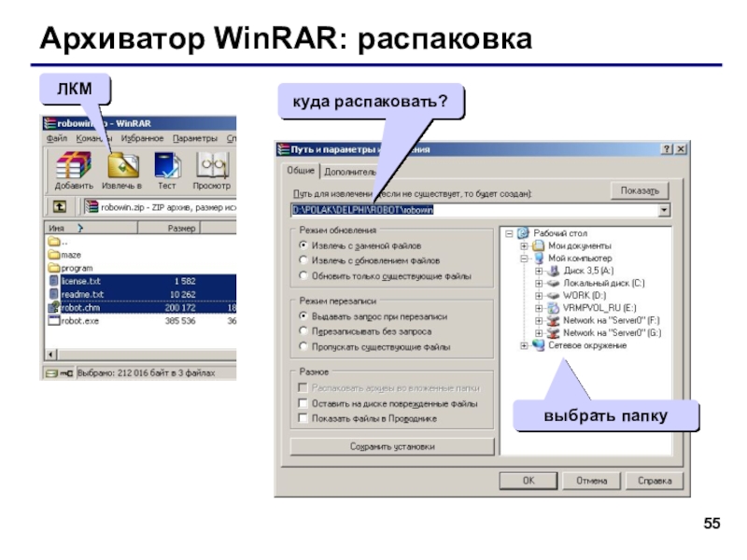Click the Сохранить установки button
The image size is (747, 560).
(392, 446)
